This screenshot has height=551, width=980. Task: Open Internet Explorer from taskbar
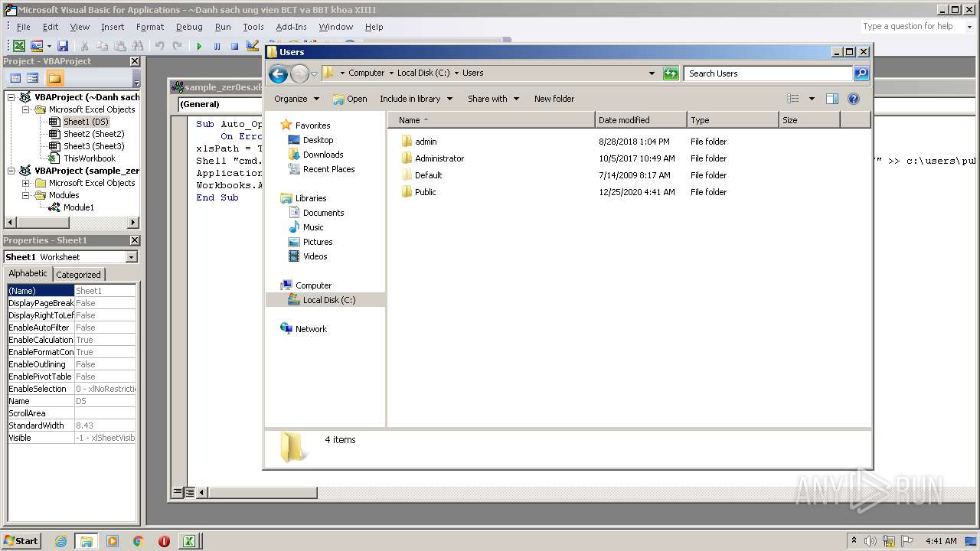[60, 541]
